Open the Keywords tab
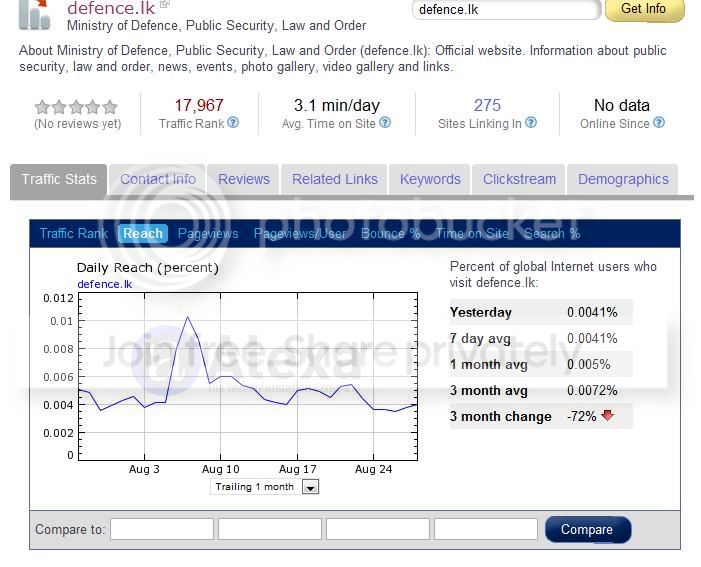The image size is (701, 567). (x=430, y=179)
